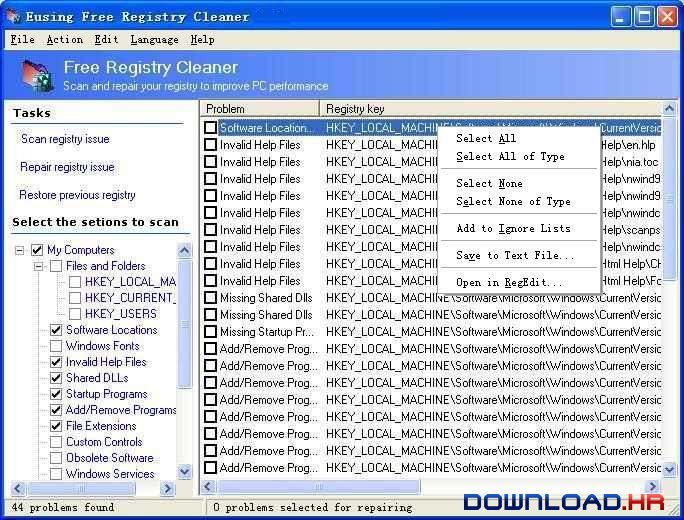
Task: Click Scan registry issue task
Action: click(x=65, y=139)
